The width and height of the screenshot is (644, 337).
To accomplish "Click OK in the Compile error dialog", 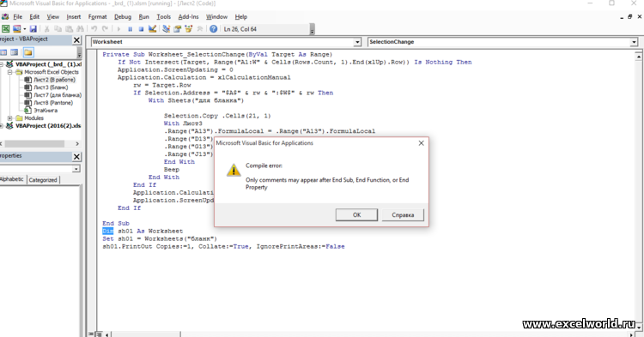I will pyautogui.click(x=356, y=215).
